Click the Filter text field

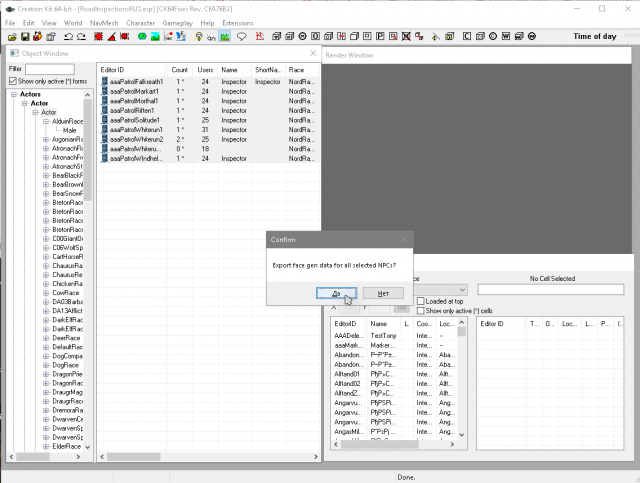click(49, 69)
